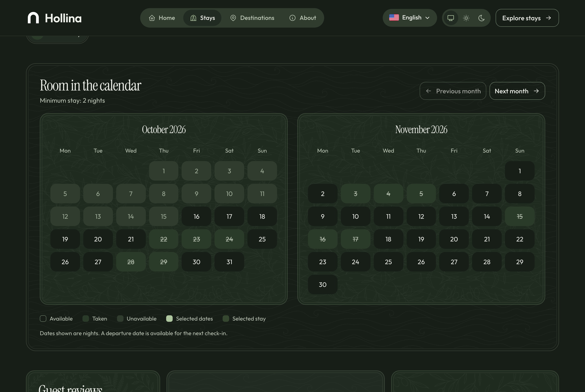Select October 25 in the calendar
This screenshot has height=392, width=585.
click(262, 239)
